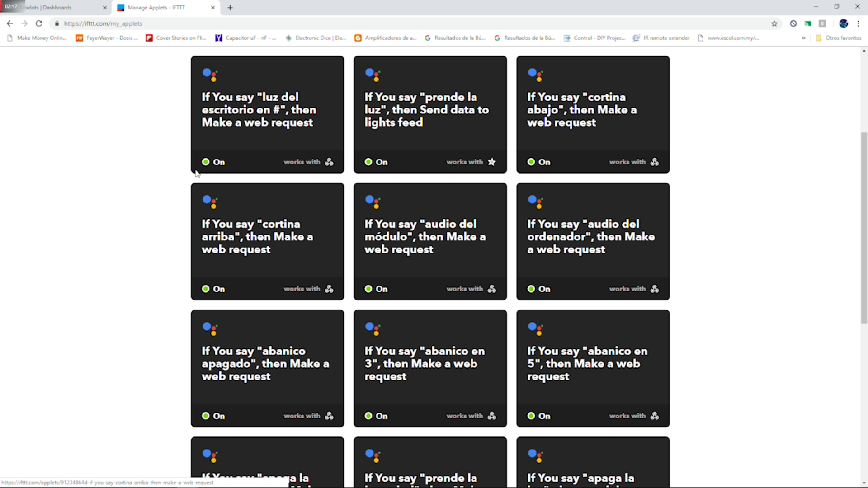Open the Amplificadores bookmark
Image resolution: width=868 pixels, height=488 pixels.
point(386,38)
